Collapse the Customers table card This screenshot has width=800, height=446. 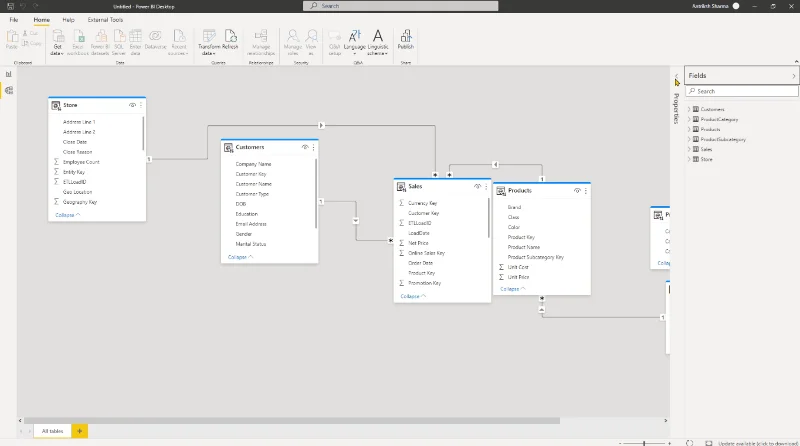pos(240,257)
